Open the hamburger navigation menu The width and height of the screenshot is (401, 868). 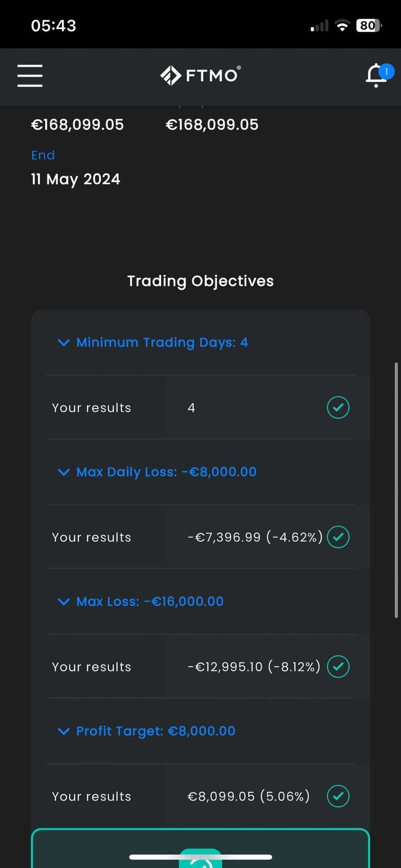coord(30,76)
